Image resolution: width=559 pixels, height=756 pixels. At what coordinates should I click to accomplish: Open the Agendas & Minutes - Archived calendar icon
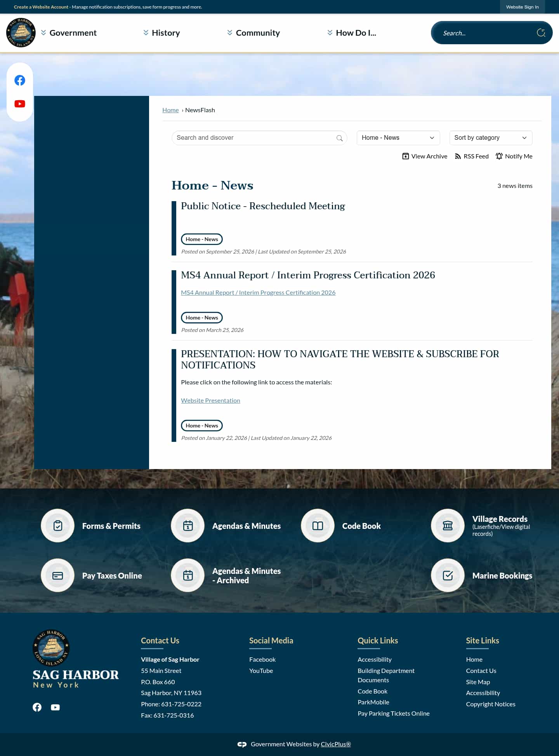coord(187,575)
